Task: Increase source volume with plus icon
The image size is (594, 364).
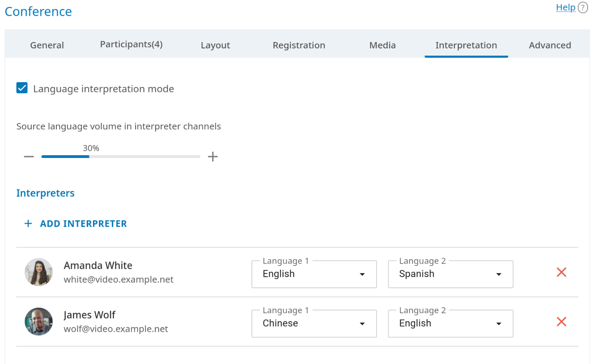Action: click(x=213, y=157)
